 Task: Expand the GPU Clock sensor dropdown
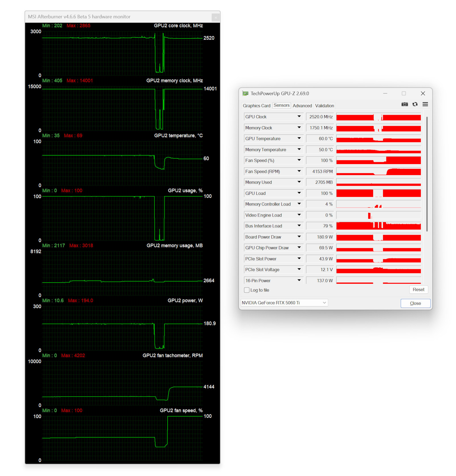pos(299,117)
